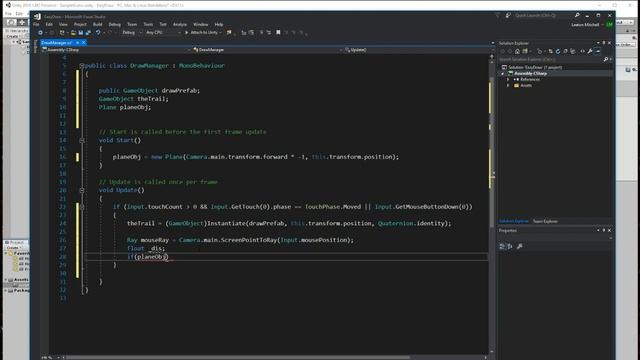The height and width of the screenshot is (360, 640).
Task: Click the Alphabetical sort icon in Properties panel
Action: coord(510,247)
